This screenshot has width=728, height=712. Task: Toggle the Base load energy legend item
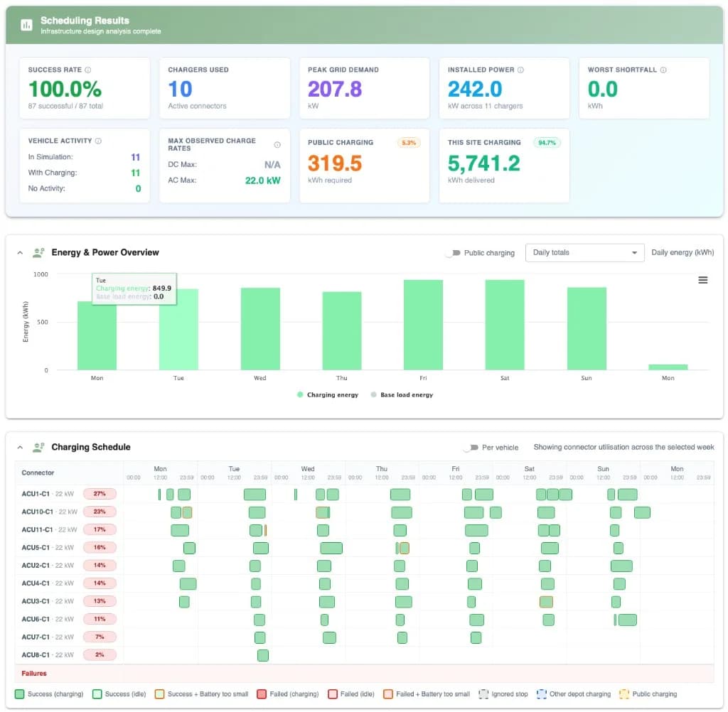(x=402, y=395)
